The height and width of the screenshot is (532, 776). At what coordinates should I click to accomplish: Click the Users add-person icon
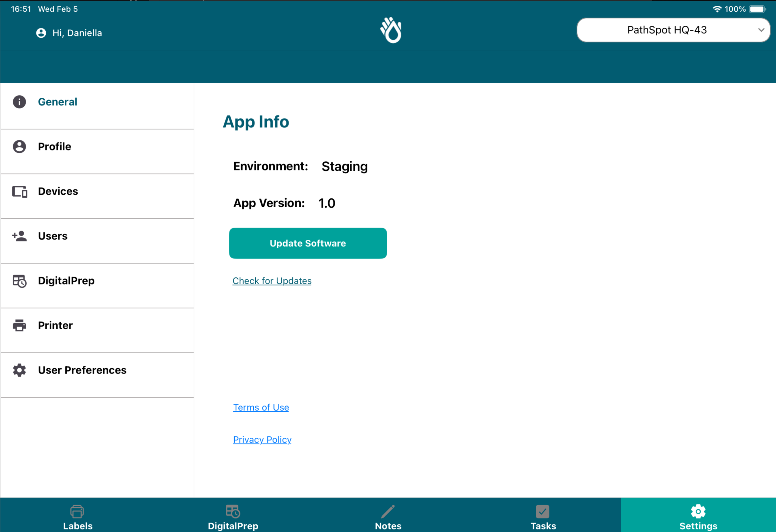[19, 236]
